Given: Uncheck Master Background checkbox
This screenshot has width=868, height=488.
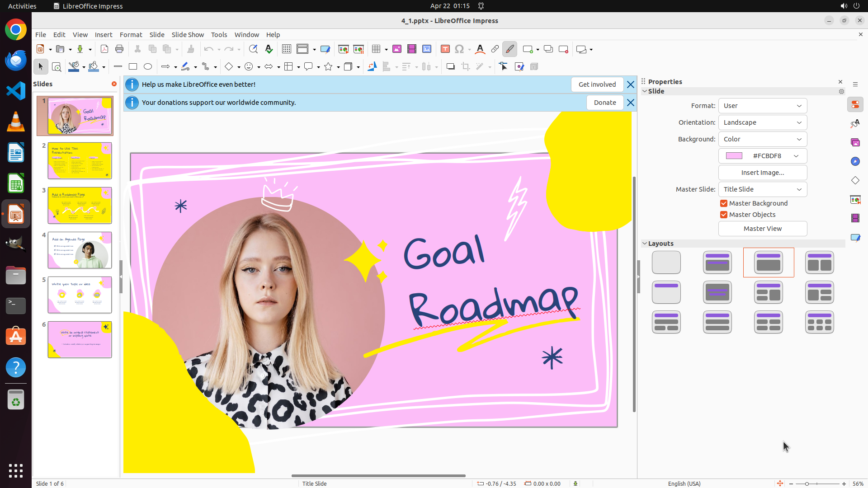Looking at the screenshot, I should [x=724, y=203].
